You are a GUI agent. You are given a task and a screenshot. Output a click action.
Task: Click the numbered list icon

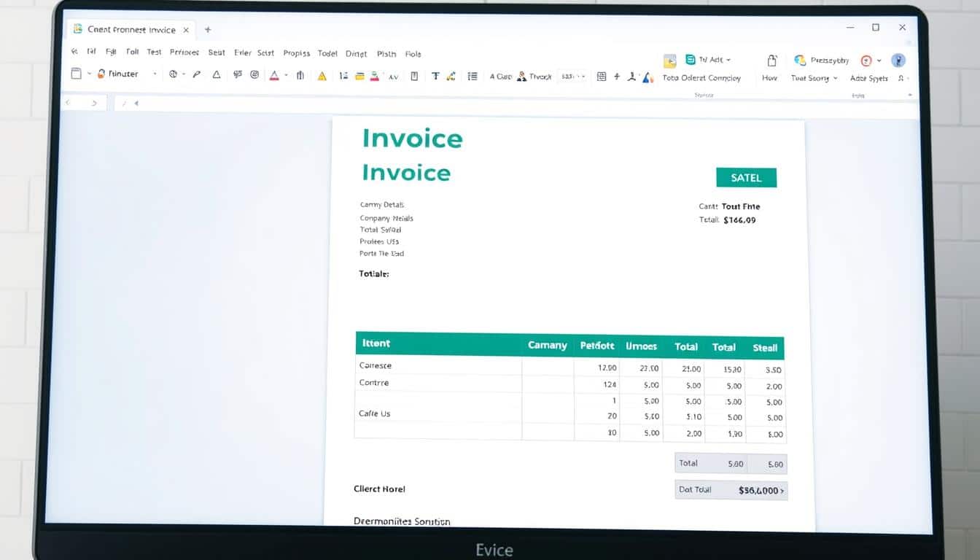(344, 75)
